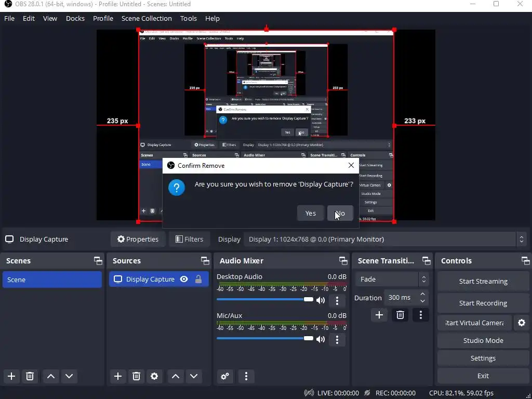This screenshot has height=399, width=532.
Task: Click the Exit button in Controls
Action: 483,376
